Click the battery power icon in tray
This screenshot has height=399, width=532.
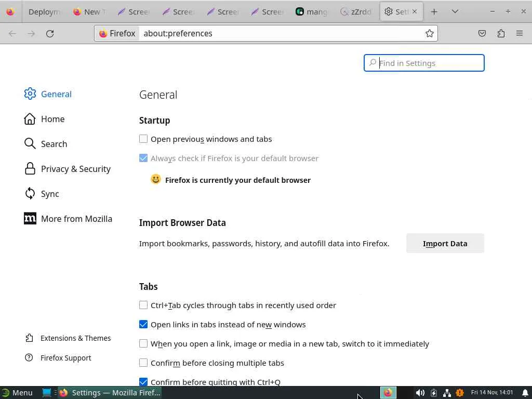(x=434, y=393)
